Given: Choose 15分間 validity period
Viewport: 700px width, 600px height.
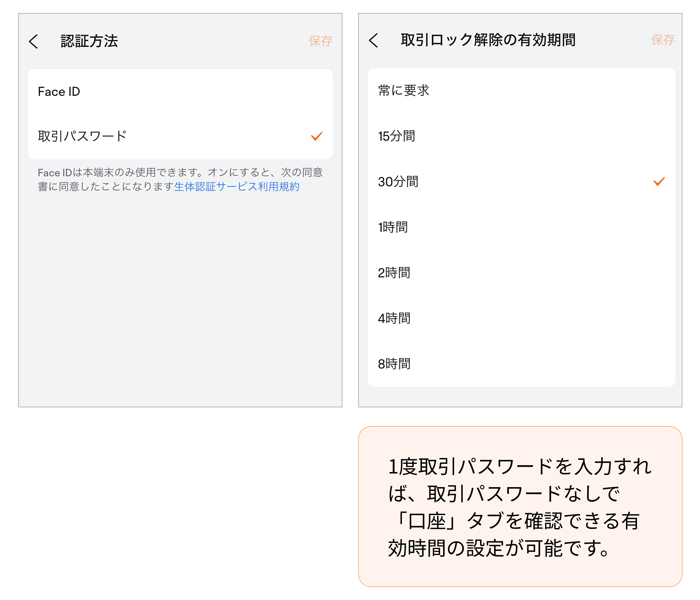Looking at the screenshot, I should 397,136.
